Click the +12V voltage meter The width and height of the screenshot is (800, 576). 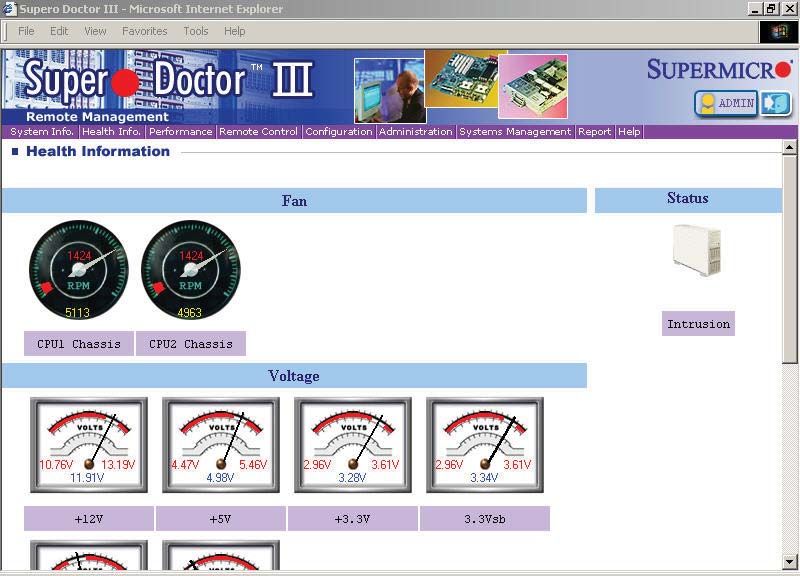point(89,445)
